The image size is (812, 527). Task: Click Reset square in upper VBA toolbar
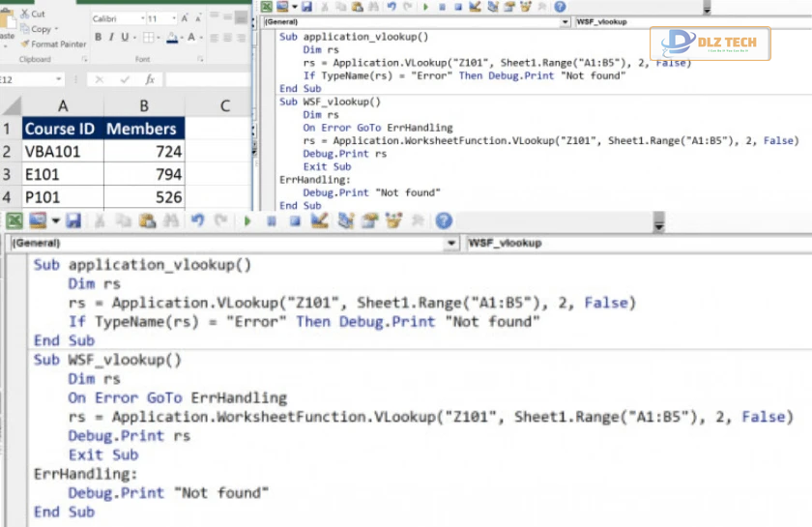click(x=458, y=7)
